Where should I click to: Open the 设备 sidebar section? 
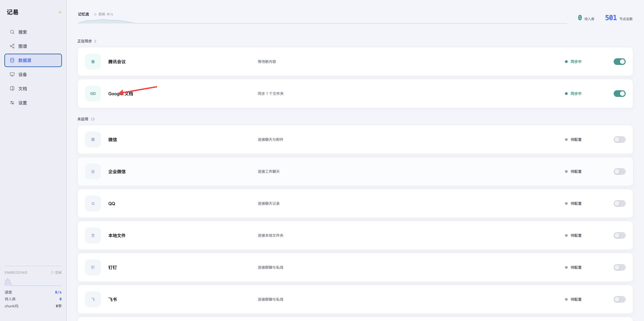[x=33, y=75]
